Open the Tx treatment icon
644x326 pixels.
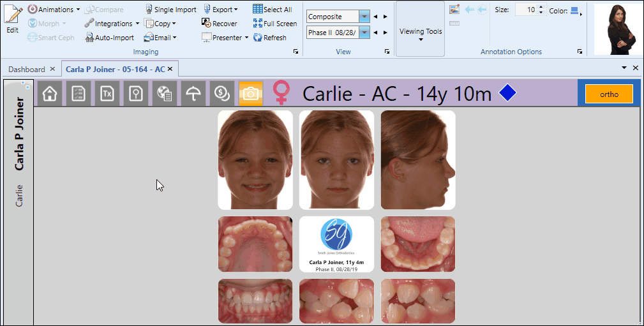click(106, 93)
